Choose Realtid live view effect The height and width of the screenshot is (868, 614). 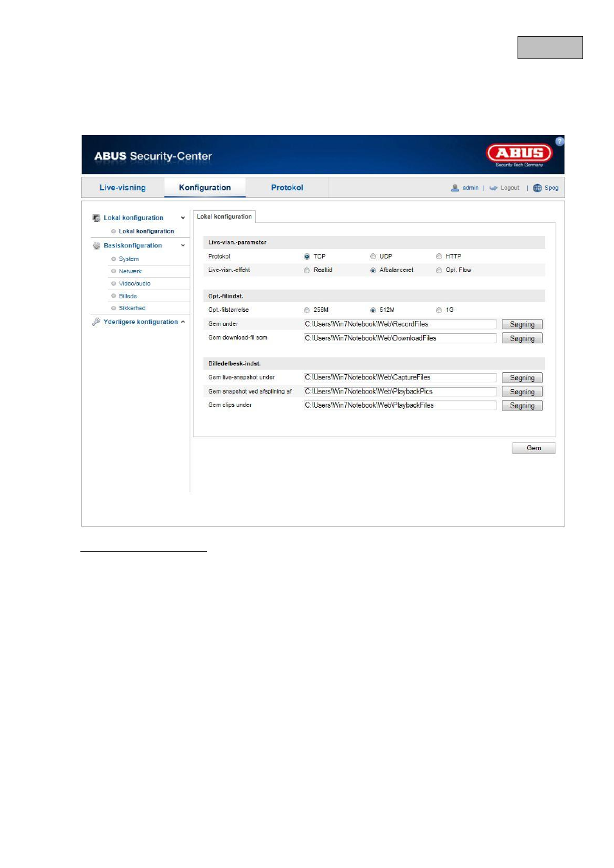coord(307,271)
